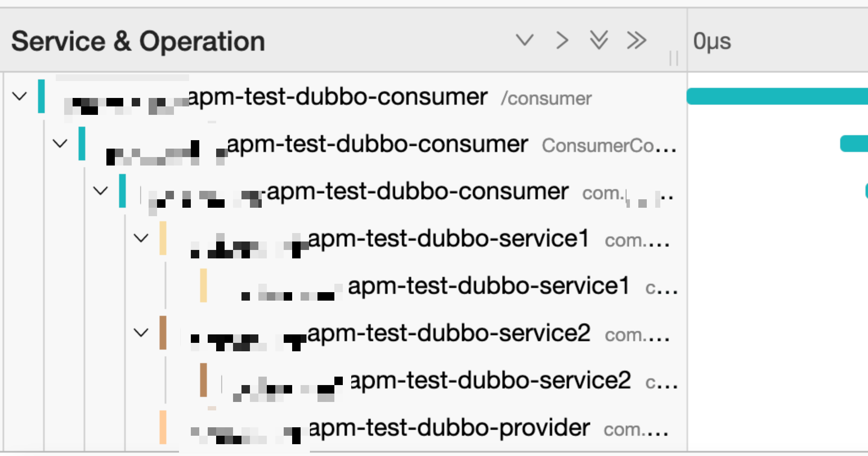Click the teal ConsumerCo... timeline bar
Screen dimensions: 868x456
(x=854, y=144)
